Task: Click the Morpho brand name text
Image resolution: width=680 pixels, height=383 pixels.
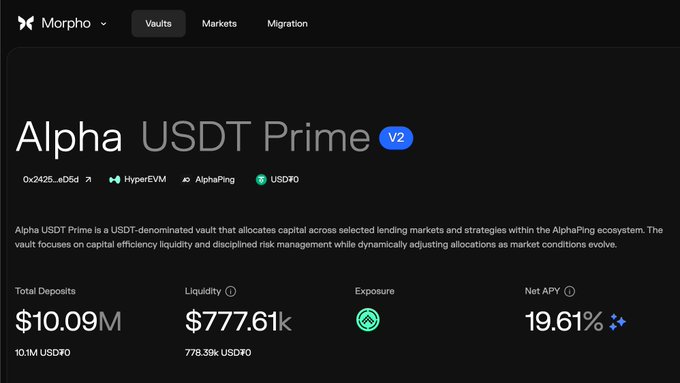Action: 66,23
